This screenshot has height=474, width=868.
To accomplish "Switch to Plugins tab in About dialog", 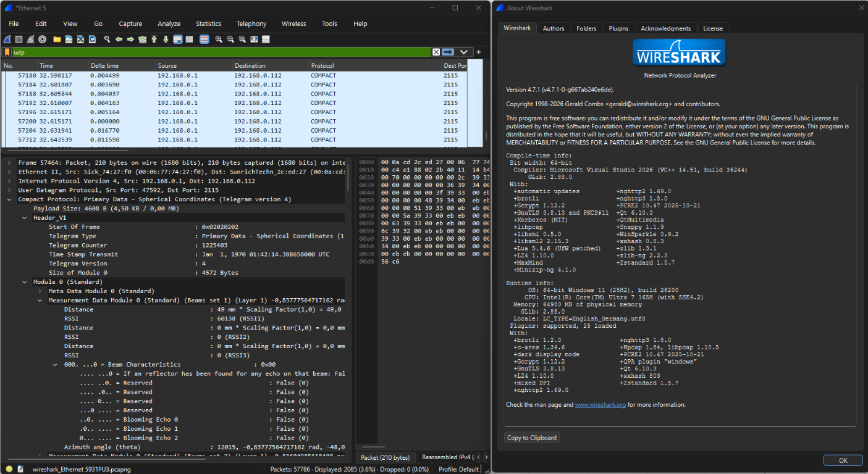I will point(618,28).
